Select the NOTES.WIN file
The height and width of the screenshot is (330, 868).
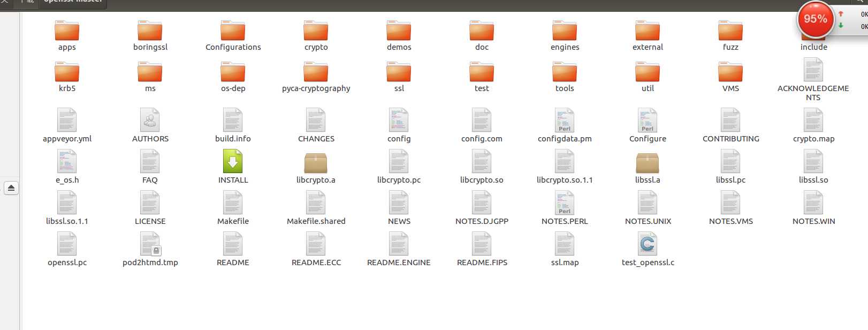(813, 202)
